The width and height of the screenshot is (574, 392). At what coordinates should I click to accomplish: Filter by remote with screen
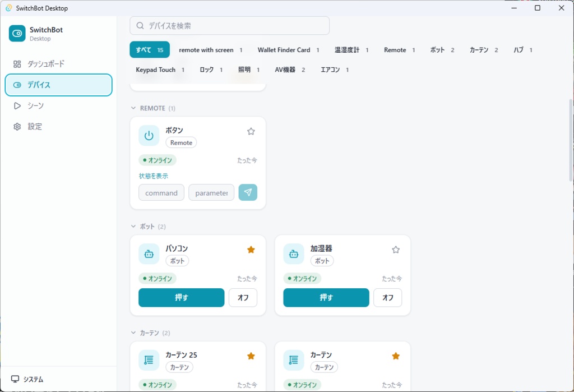click(x=211, y=50)
